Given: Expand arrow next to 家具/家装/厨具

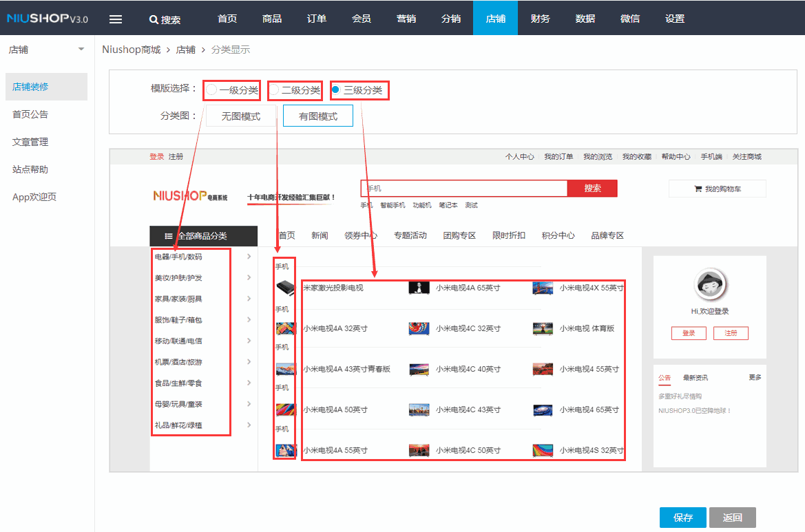Looking at the screenshot, I should (x=249, y=299).
